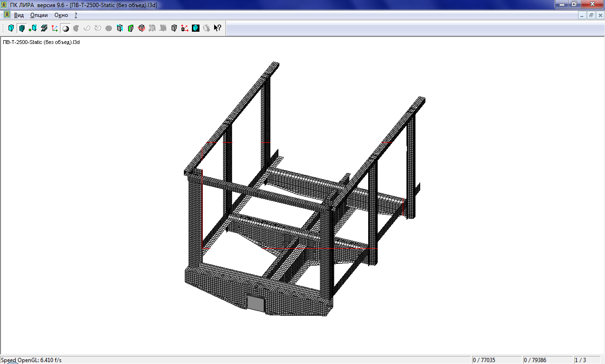
Task: Toggle the cyan mesh cube display icon
Action: pos(22,28)
